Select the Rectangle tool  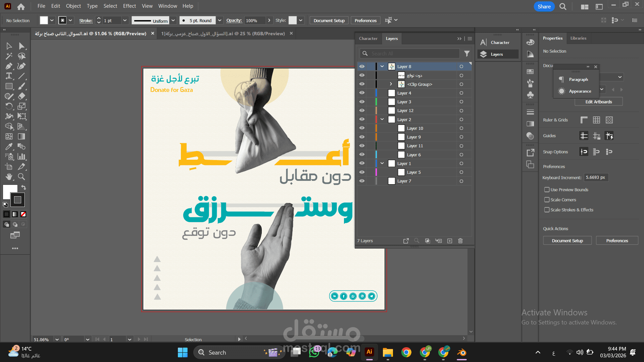point(9,86)
